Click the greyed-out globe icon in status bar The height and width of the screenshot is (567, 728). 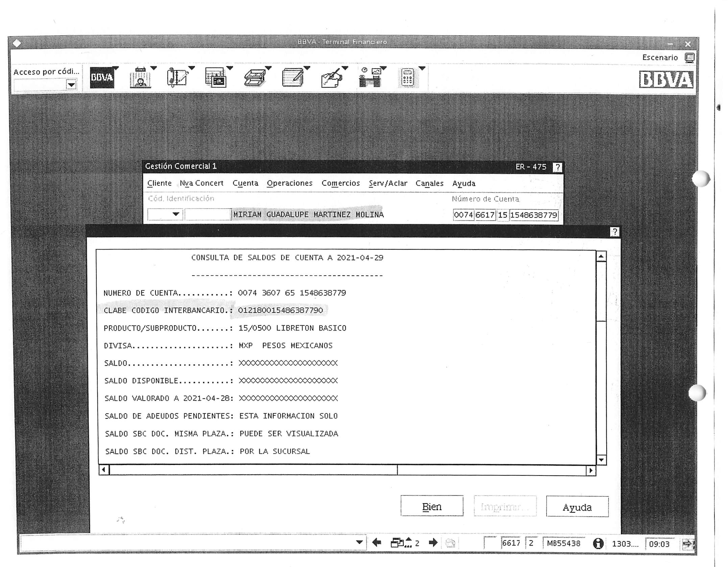pos(450,543)
